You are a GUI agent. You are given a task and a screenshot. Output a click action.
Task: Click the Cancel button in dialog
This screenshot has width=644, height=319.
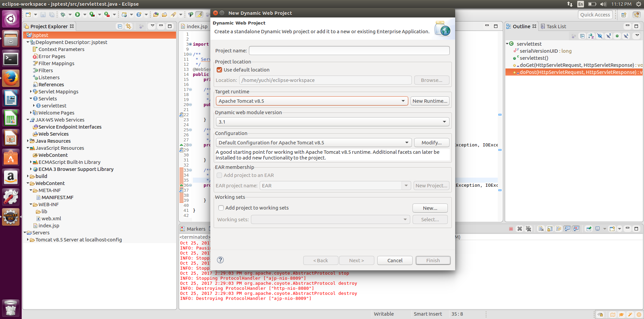point(395,260)
